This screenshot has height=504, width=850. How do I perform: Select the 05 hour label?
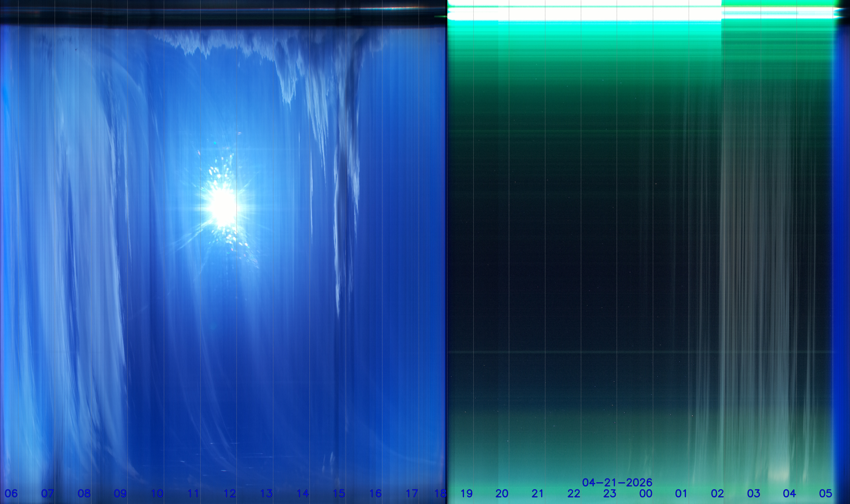tap(826, 493)
